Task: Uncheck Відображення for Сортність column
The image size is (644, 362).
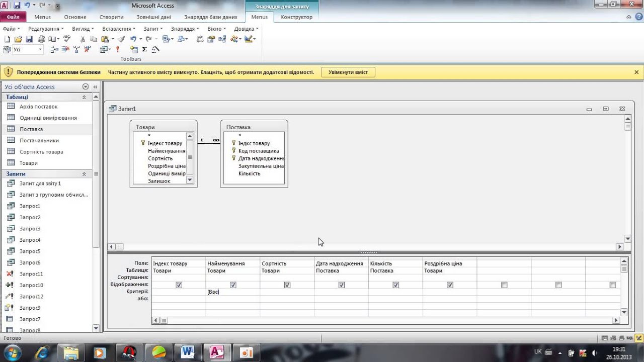Action: pyautogui.click(x=287, y=285)
